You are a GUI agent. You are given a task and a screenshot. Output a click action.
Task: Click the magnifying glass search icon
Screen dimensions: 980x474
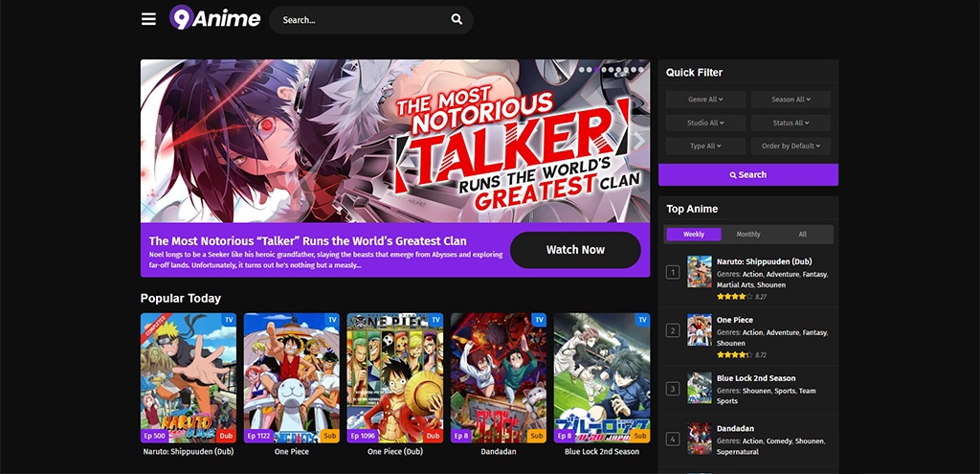coord(457,19)
